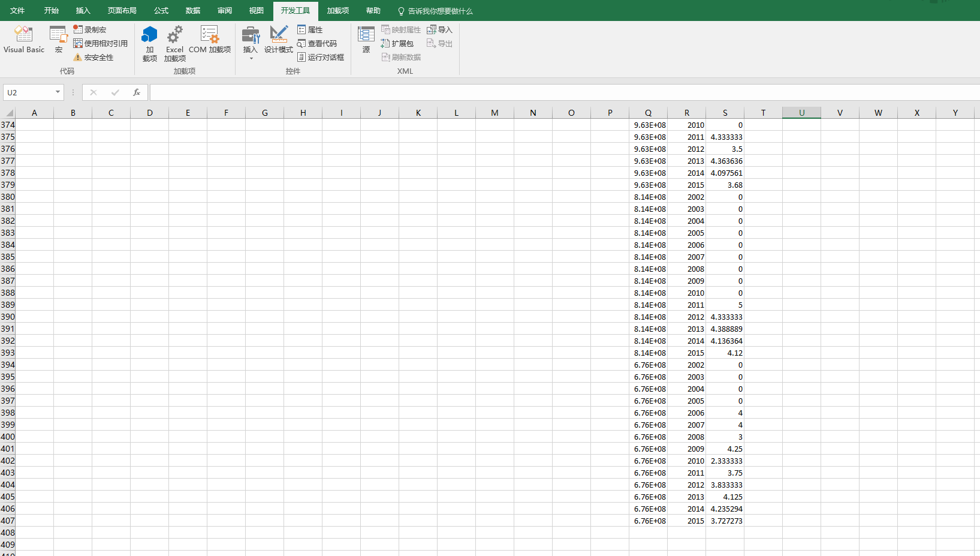
Task: Click cell Q380 showing 8.14E+08
Action: (648, 197)
